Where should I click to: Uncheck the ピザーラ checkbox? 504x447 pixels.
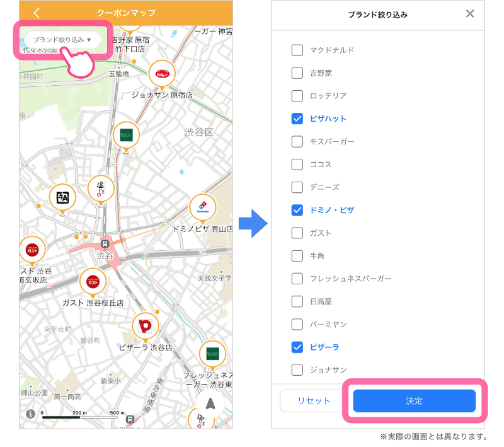click(x=297, y=347)
